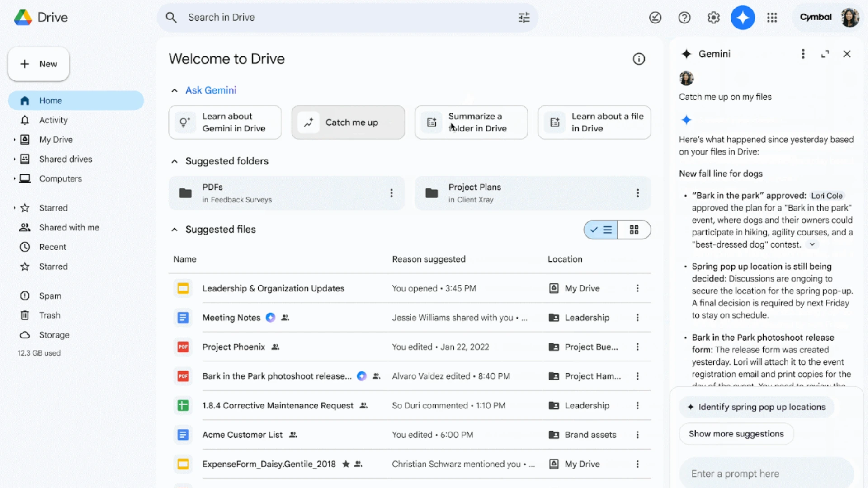Screen dimensions: 868x488
Task: Open Gemini panel more options menu
Action: point(803,54)
